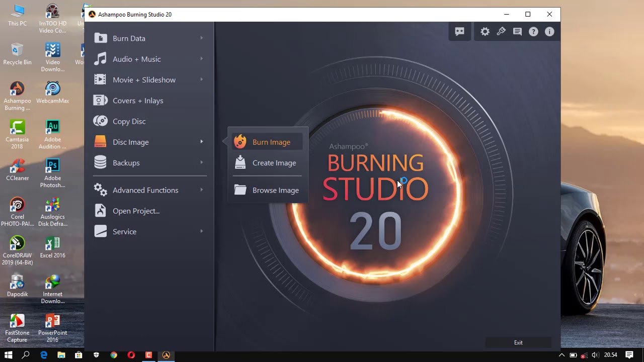The image size is (644, 362).
Task: Select the Camtasia 2018 desktop icon
Action: tap(17, 135)
